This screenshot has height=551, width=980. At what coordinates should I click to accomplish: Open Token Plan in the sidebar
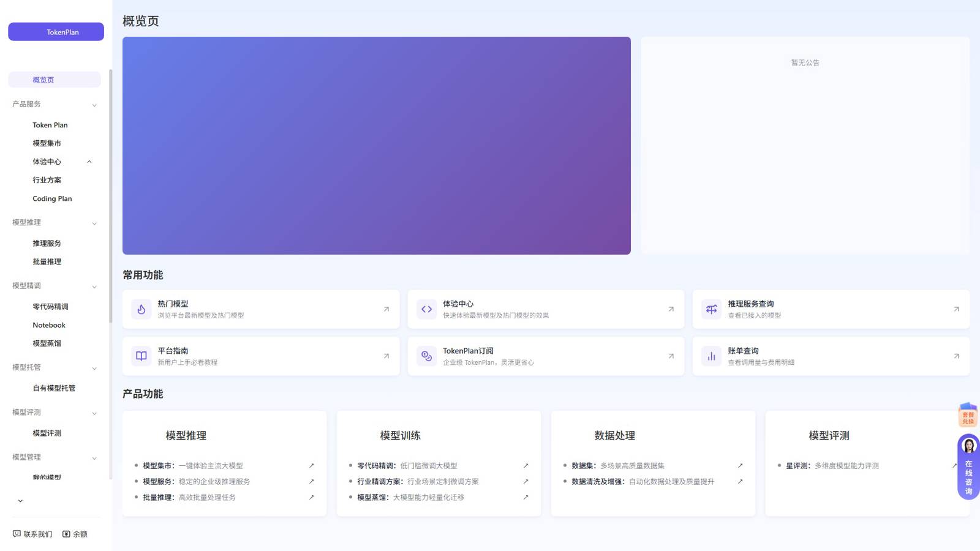point(50,125)
